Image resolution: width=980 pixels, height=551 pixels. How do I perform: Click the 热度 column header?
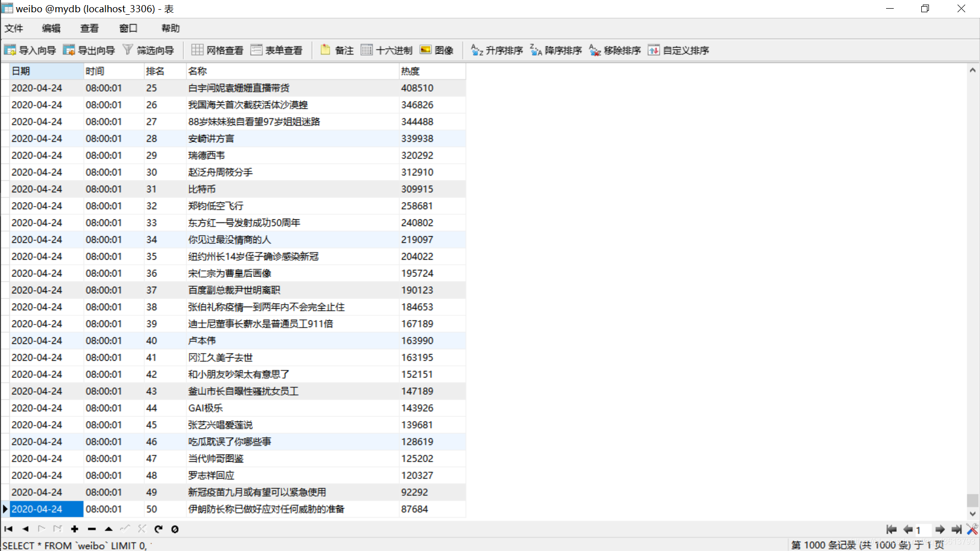432,71
